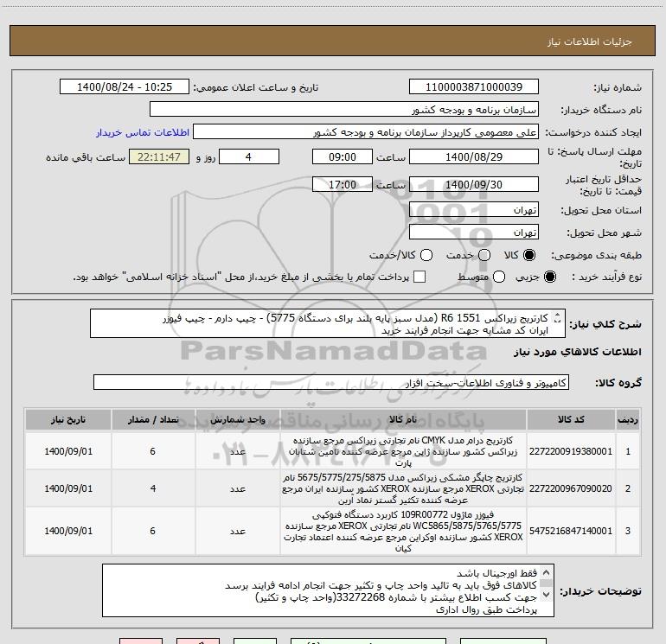Click product code 5475216847140001
The height and width of the screenshot is (644, 666).
571,531
